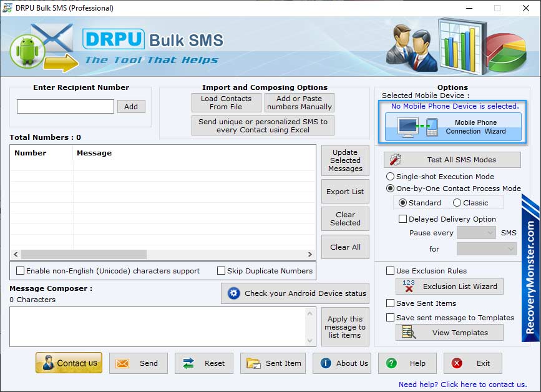541x392 pixels.
Task: Click the Clear All button
Action: 345,247
